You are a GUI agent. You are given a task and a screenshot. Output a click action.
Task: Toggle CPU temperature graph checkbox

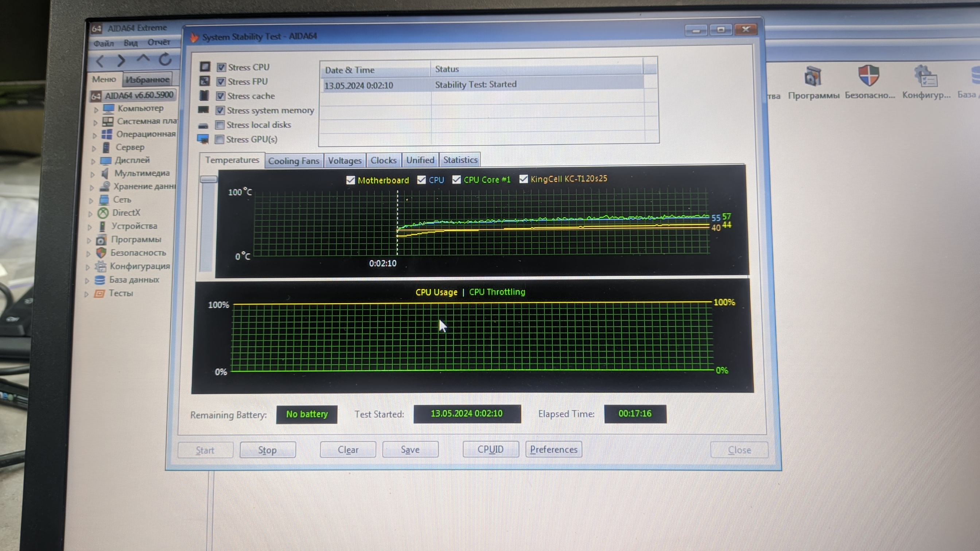[421, 180]
